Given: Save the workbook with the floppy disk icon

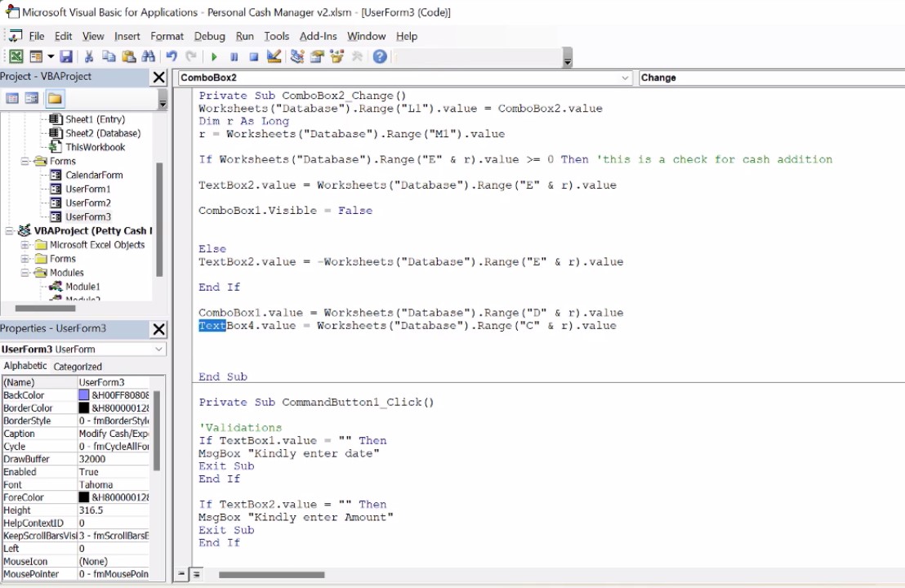Looking at the screenshot, I should point(66,56).
